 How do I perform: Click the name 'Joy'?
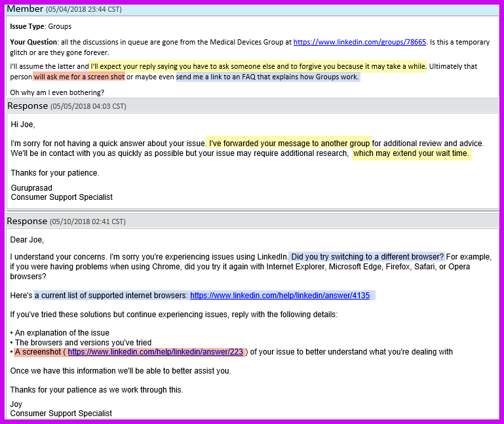point(16,404)
